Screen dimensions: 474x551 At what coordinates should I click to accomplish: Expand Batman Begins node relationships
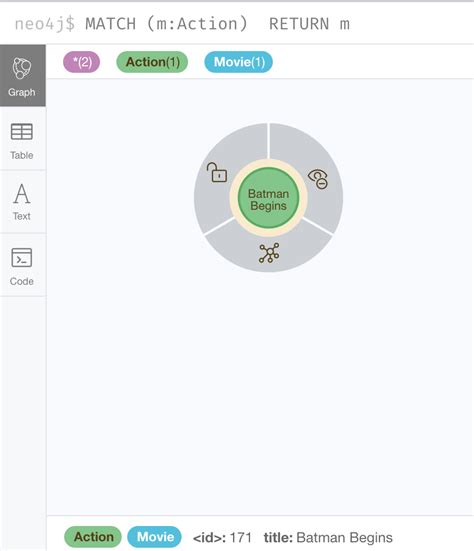coord(269,253)
